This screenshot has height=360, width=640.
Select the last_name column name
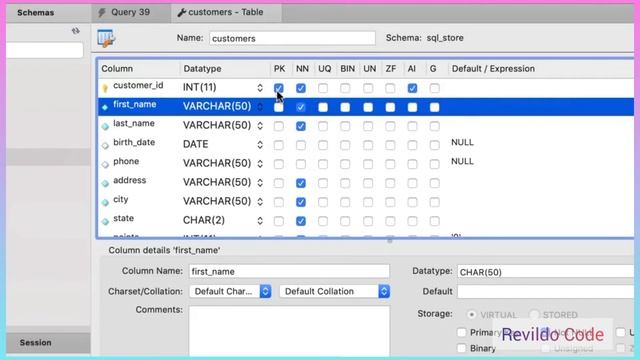[133, 123]
